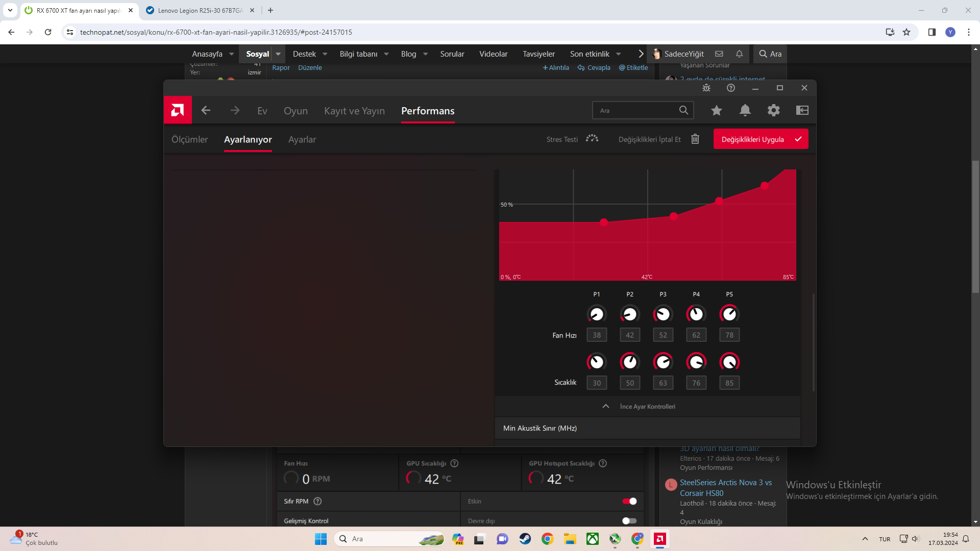Click the Stres Testi gauge icon

(x=592, y=139)
